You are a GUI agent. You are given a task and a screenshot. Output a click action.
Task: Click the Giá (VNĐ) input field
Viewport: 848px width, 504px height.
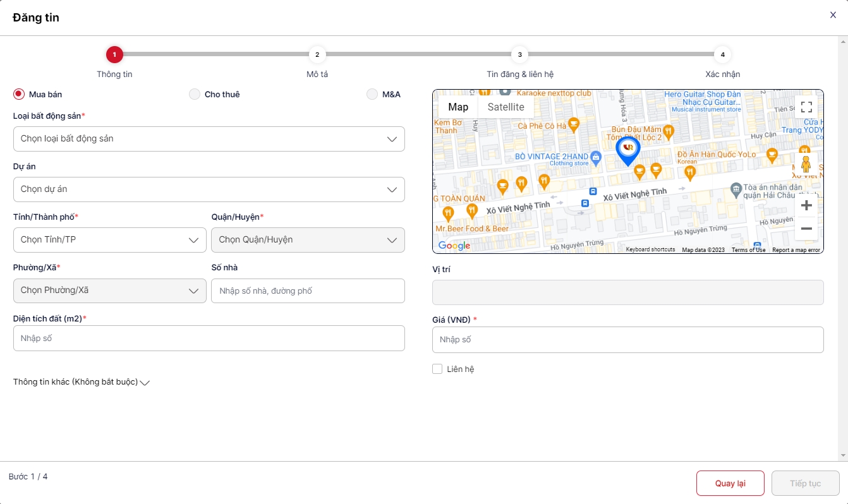pos(627,340)
